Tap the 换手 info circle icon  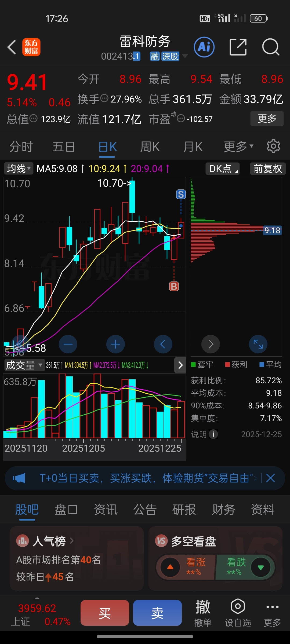[x=104, y=98]
